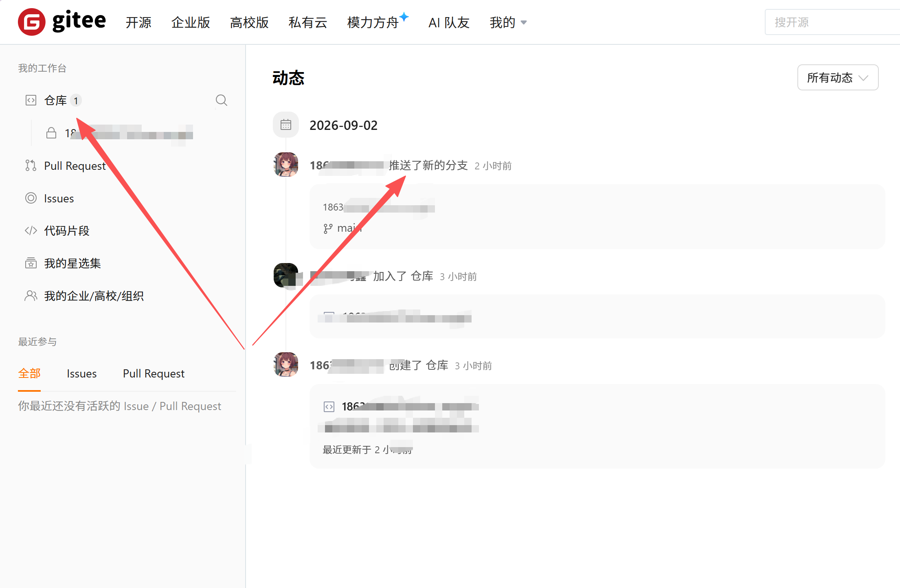Screen dimensions: 900x588
Task: Open AI 队友 in the top navigation
Action: click(x=449, y=22)
